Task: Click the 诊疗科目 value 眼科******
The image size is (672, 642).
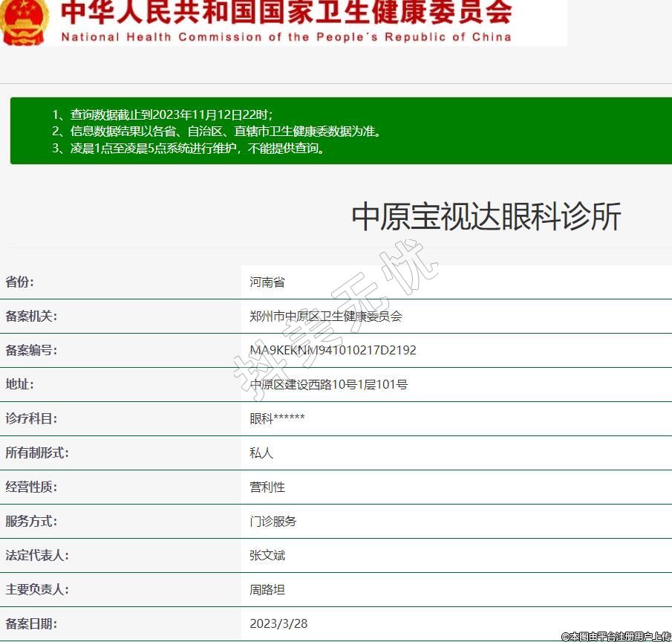Action: (277, 419)
